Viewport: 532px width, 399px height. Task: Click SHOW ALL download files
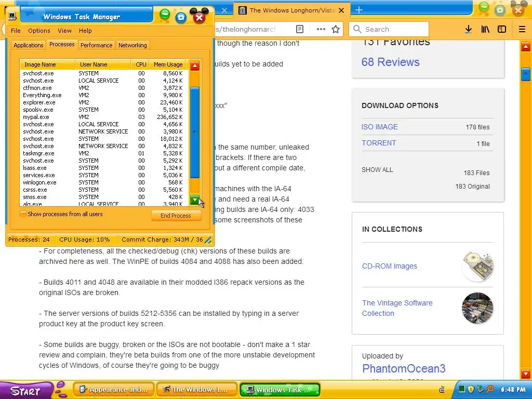[377, 170]
